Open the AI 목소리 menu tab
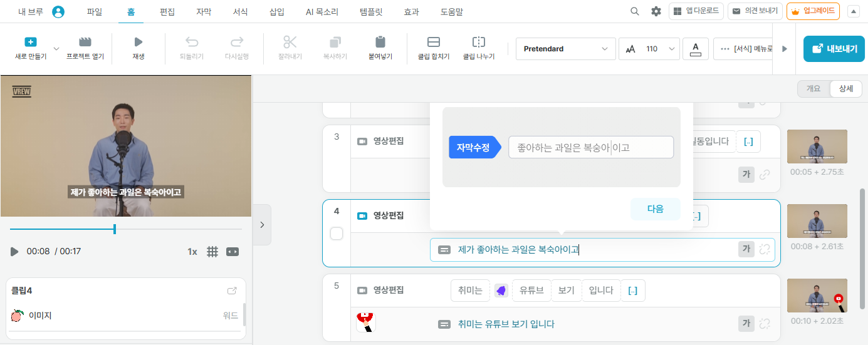The image size is (868, 345). click(x=322, y=12)
